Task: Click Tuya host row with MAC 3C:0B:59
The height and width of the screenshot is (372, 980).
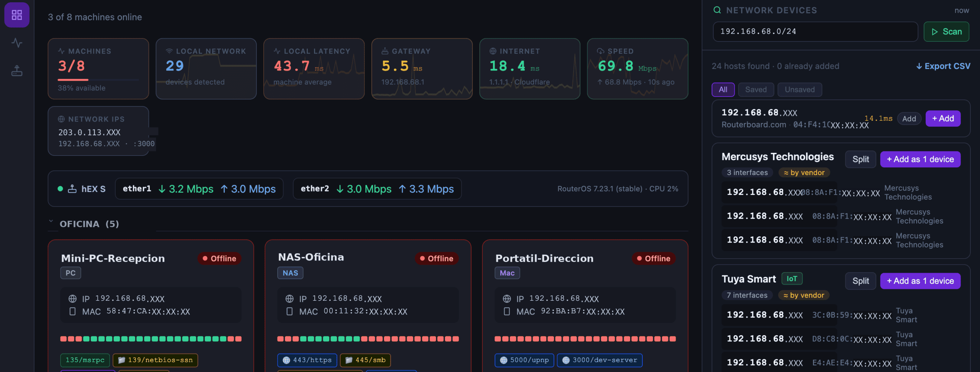Action: (x=841, y=315)
